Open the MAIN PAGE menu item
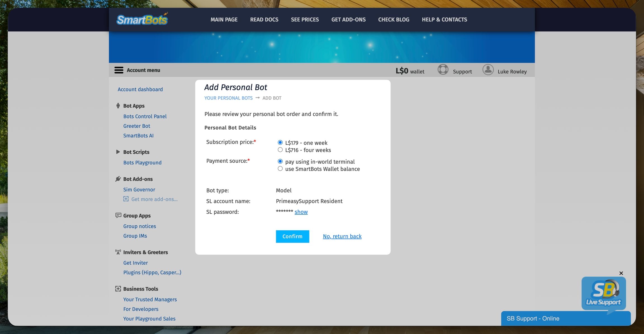The height and width of the screenshot is (334, 644). [224, 20]
